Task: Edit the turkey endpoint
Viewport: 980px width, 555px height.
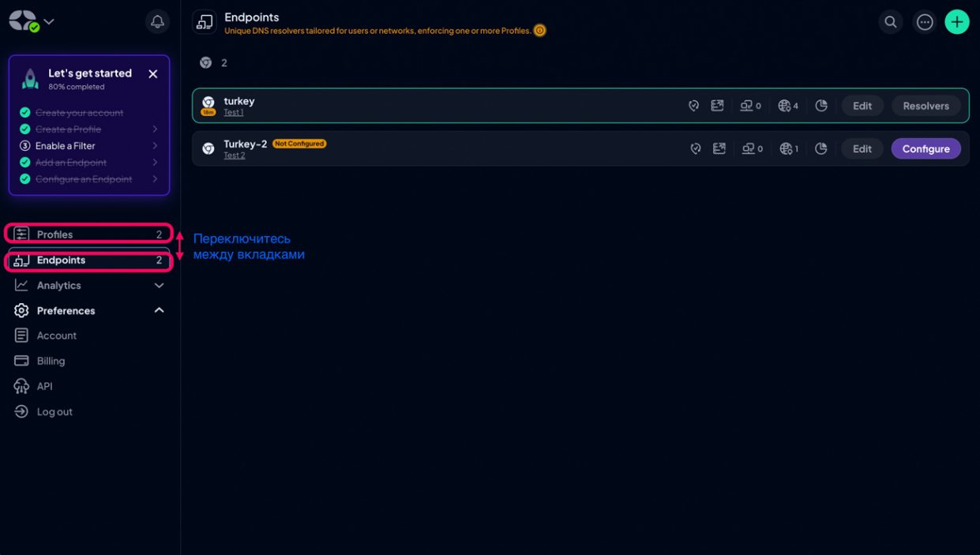Action: tap(862, 106)
